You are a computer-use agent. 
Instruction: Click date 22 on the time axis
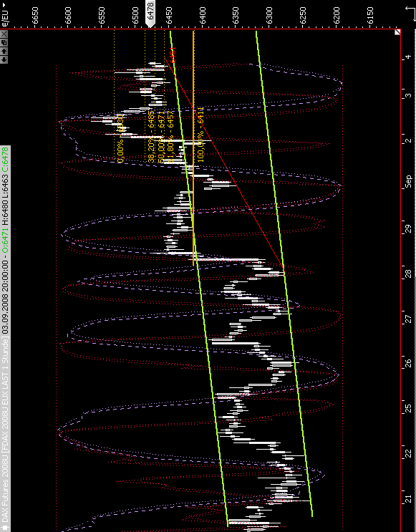point(408,453)
